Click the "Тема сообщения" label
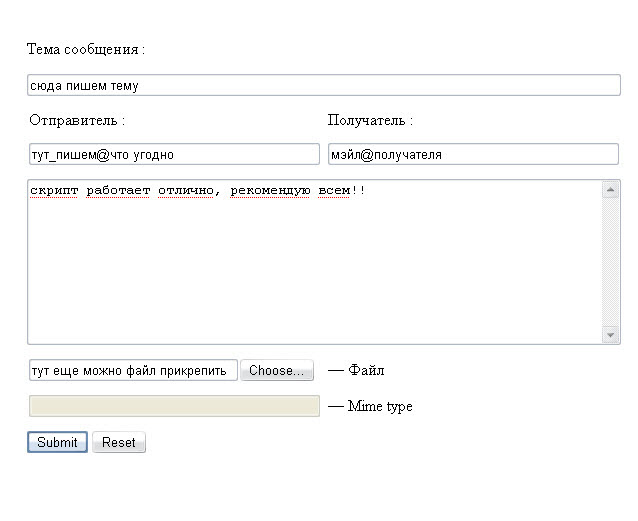The image size is (638, 521). 85,49
